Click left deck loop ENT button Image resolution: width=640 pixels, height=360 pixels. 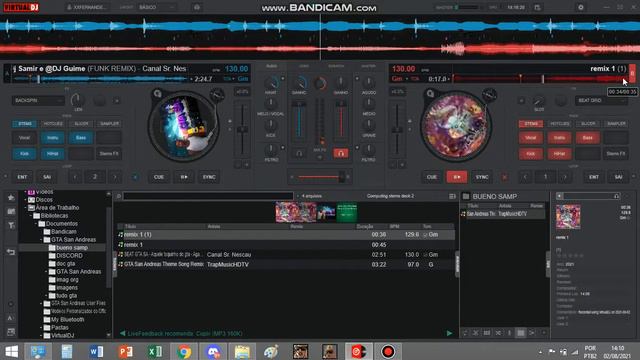click(x=22, y=177)
